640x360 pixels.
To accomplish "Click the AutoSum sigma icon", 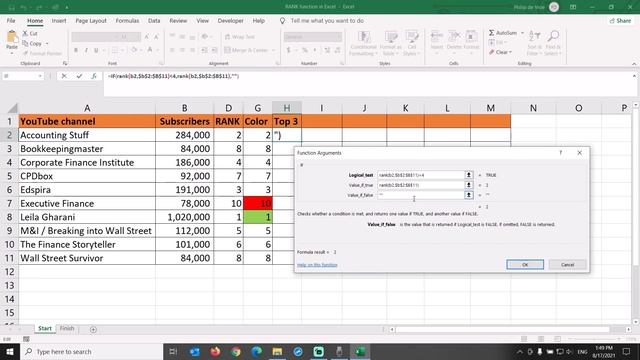I will click(x=491, y=33).
